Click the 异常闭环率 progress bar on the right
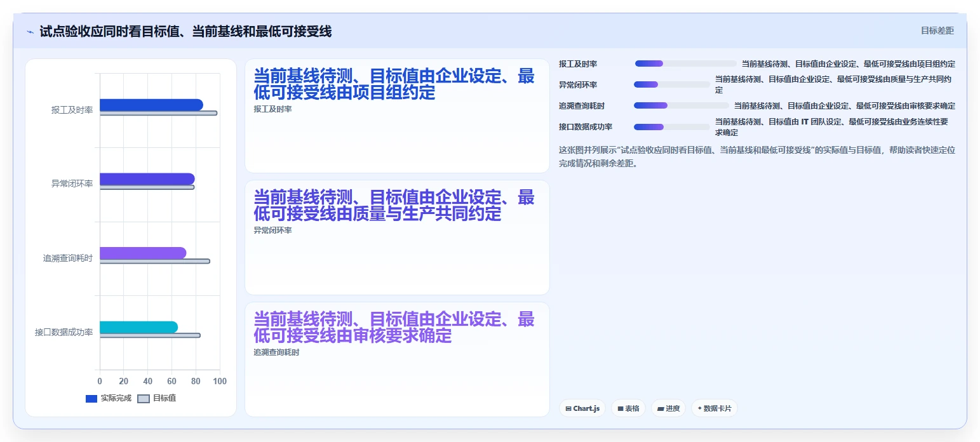The height and width of the screenshot is (442, 980). tap(672, 84)
